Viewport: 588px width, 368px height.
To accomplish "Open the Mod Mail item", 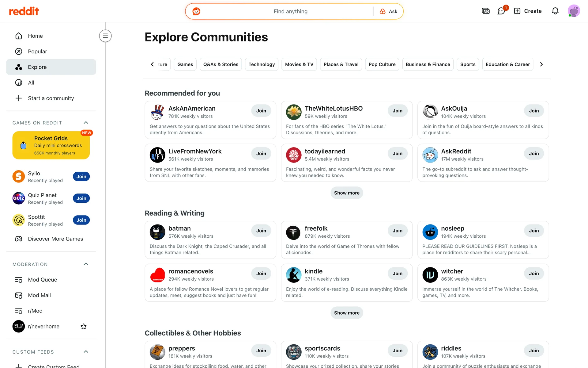I will [39, 295].
